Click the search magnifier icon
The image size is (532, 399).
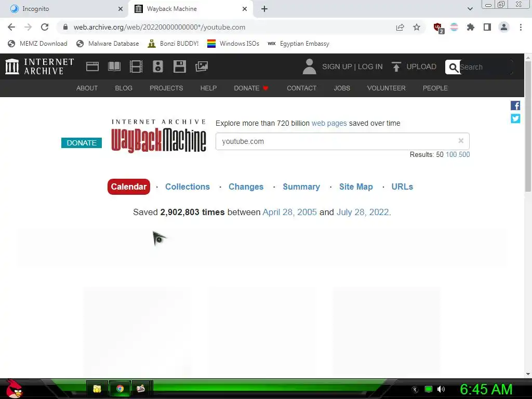(x=453, y=67)
